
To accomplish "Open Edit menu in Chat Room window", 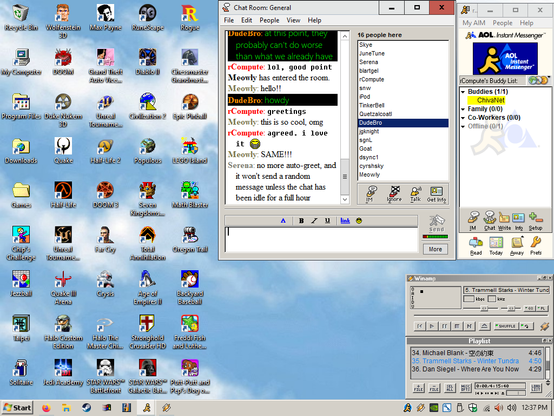I will [247, 20].
